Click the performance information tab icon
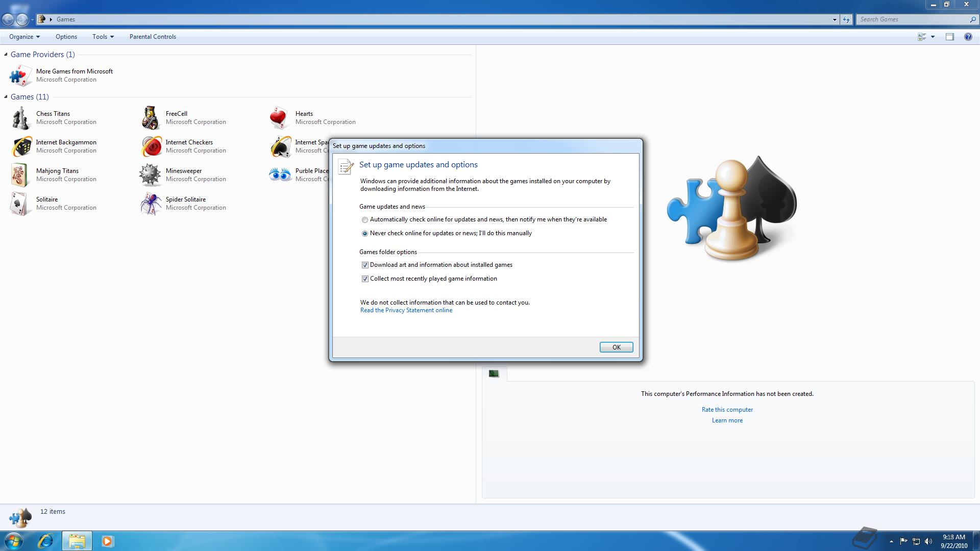The height and width of the screenshot is (551, 980). pyautogui.click(x=494, y=373)
